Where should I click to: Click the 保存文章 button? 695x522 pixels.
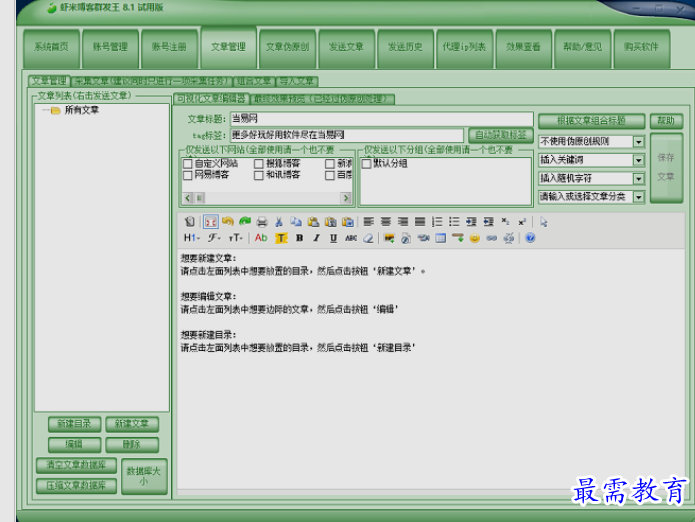point(666,168)
